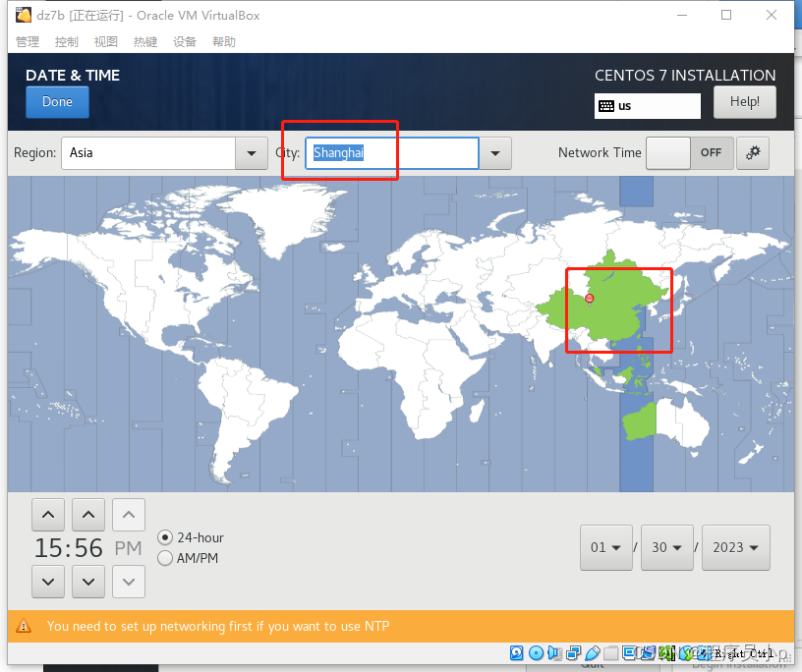The image size is (802, 672).
Task: Open the 热键 menu
Action: coord(145,42)
